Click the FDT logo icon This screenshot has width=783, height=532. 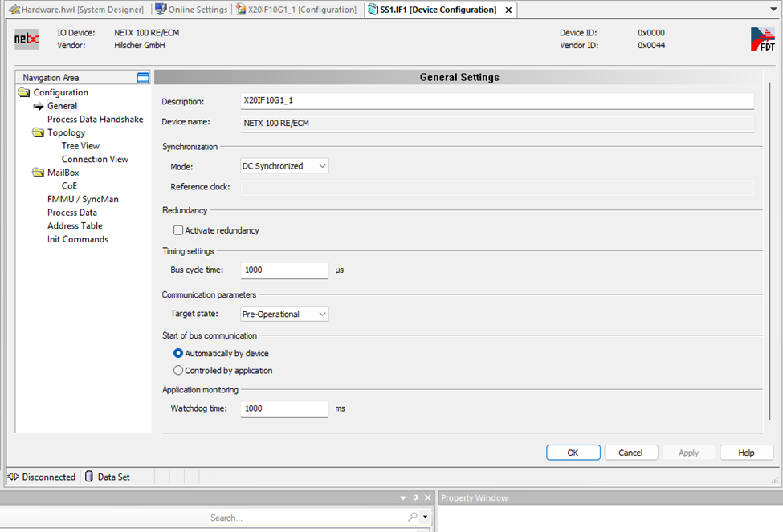coord(763,39)
